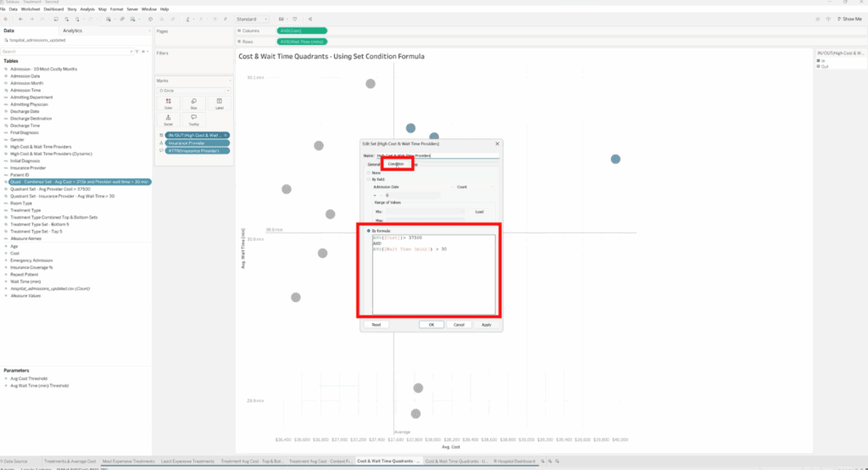Click the AVG(Wait Time (min)) pill on Rows
This screenshot has width=868, height=470.
click(302, 42)
